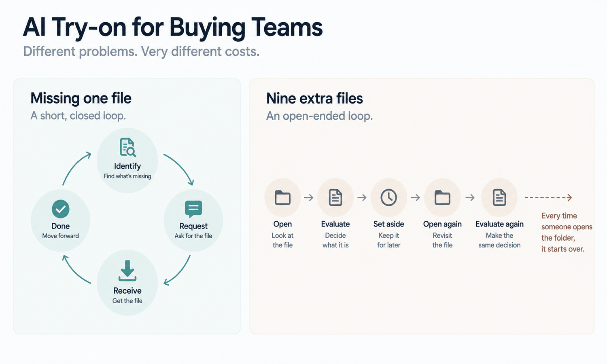The image size is (607, 364).
Task: Click the Receive download arrow icon
Action: coord(127,271)
